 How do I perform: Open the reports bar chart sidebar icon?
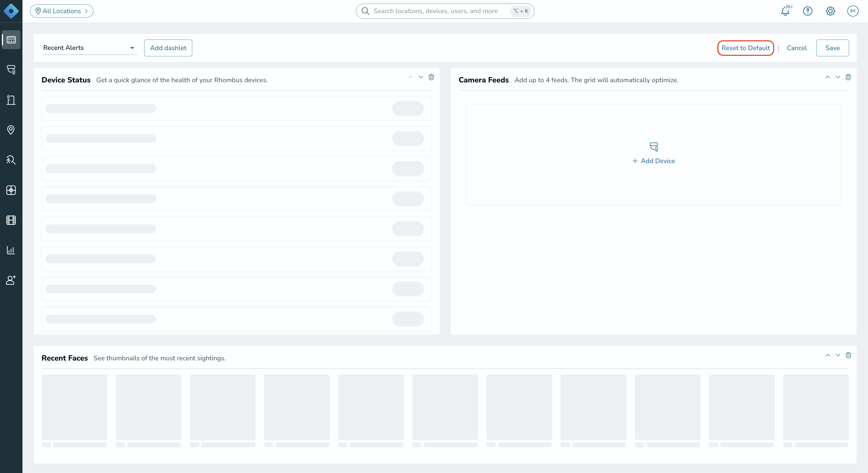(11, 250)
